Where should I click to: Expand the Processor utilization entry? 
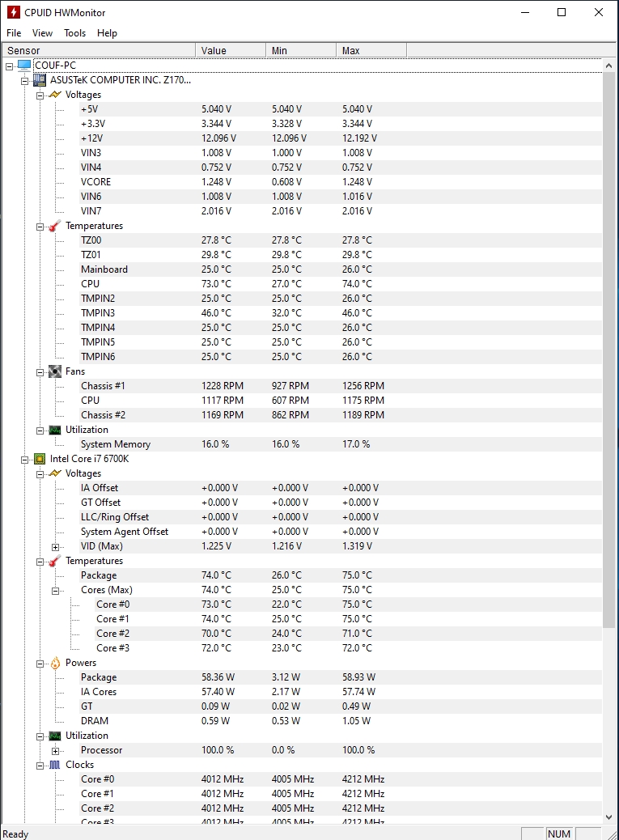pyautogui.click(x=56, y=750)
